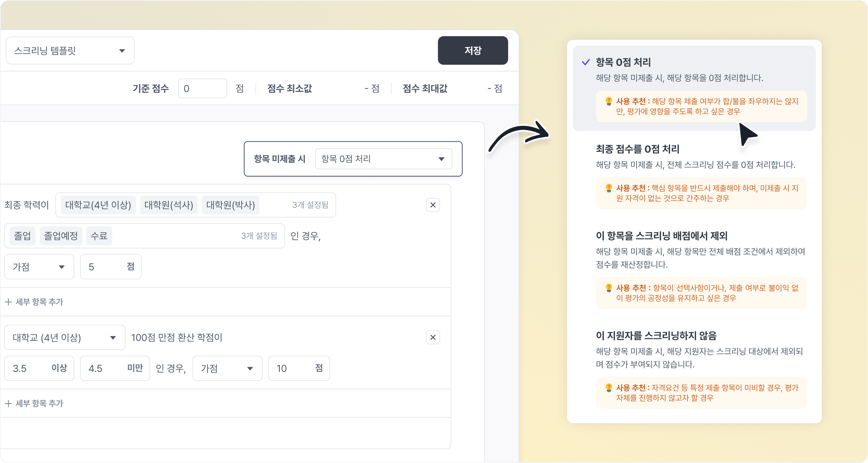Image resolution: width=868 pixels, height=463 pixels.
Task: Open the 스크리닝 템플릿 dropdown
Action: pyautogui.click(x=70, y=51)
